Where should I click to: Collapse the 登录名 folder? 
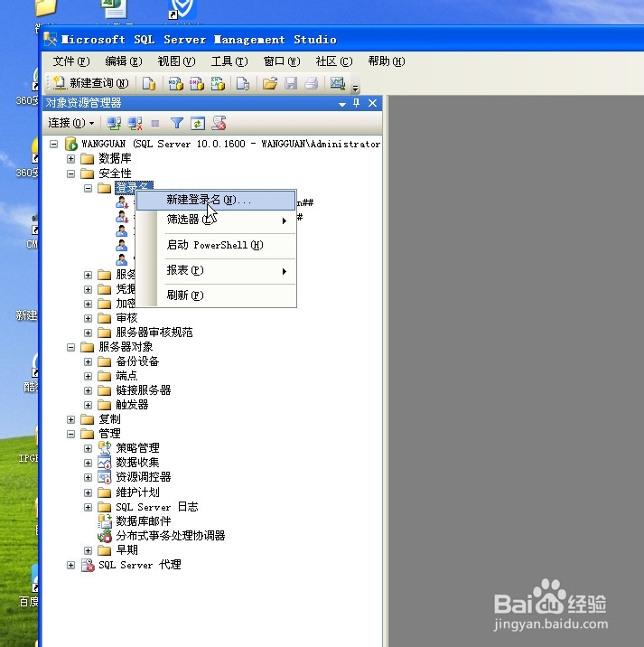point(88,189)
